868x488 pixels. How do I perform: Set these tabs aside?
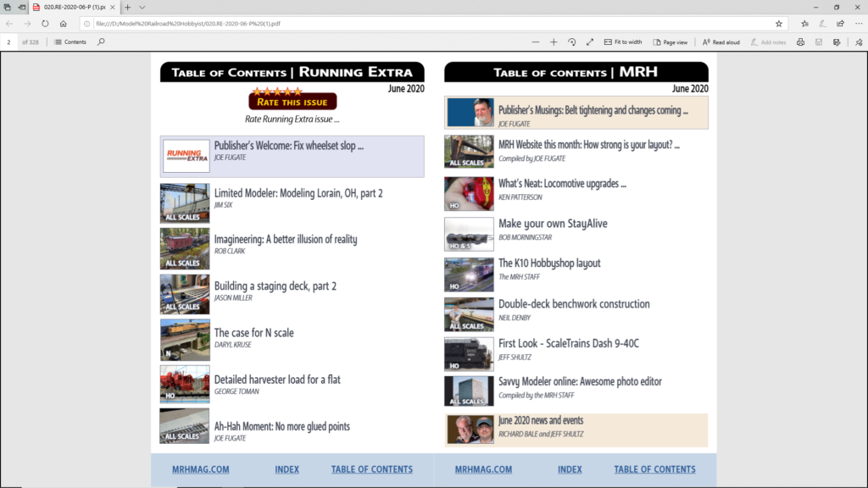(21, 7)
